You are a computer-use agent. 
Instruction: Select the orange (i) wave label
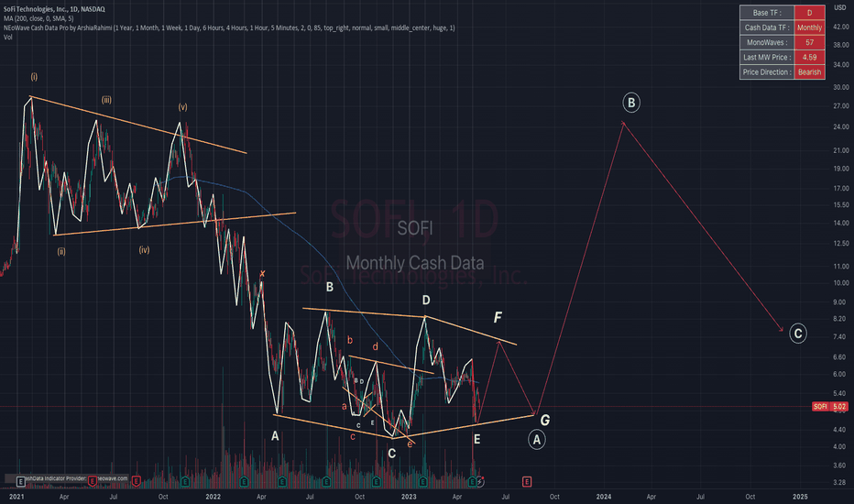(x=34, y=77)
